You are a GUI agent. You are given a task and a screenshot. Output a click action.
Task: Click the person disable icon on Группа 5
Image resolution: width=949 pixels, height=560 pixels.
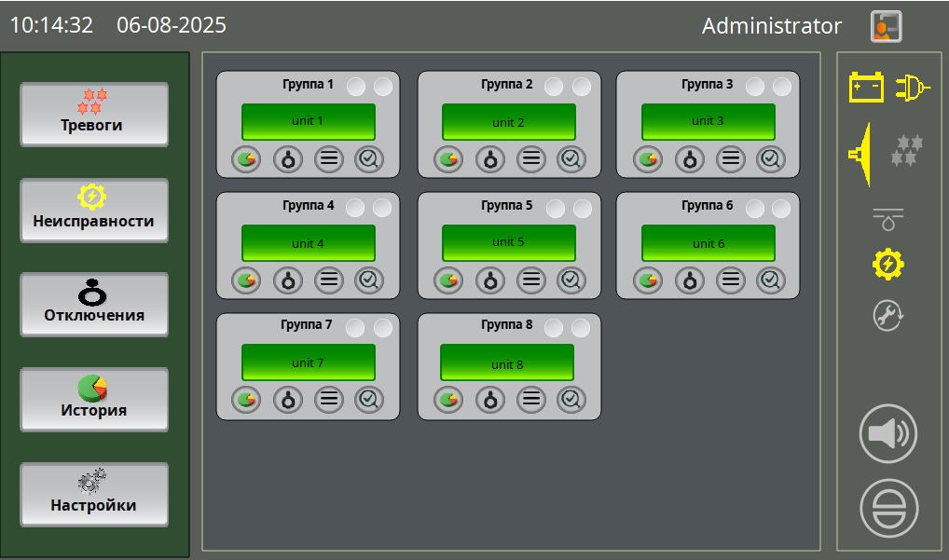pos(488,280)
